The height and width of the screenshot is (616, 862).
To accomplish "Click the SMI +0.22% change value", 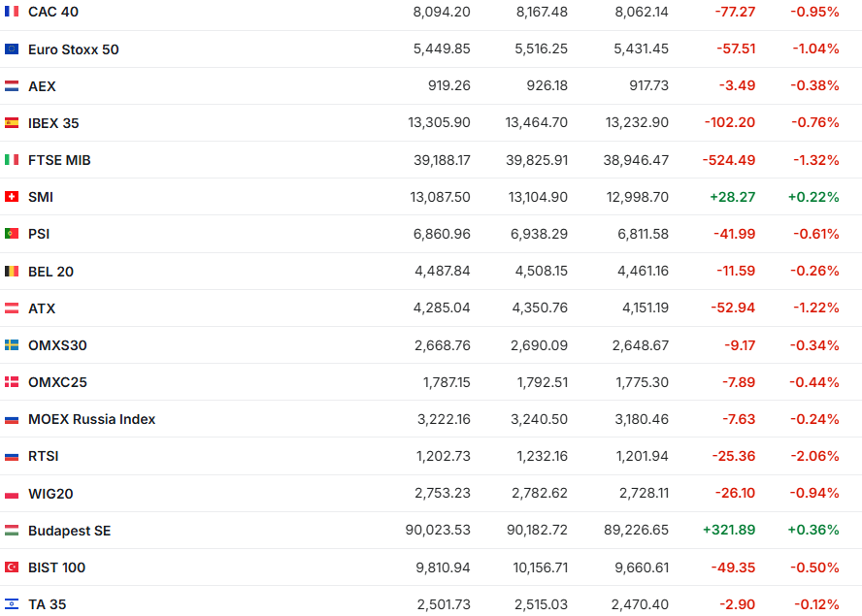I will pos(813,197).
